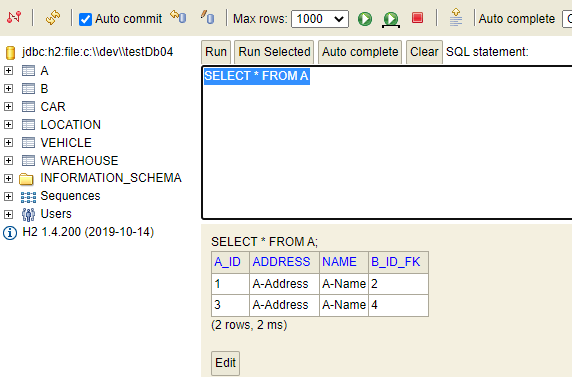Click the A_ID cell with value 1
This screenshot has width=572, height=377.
click(x=230, y=284)
